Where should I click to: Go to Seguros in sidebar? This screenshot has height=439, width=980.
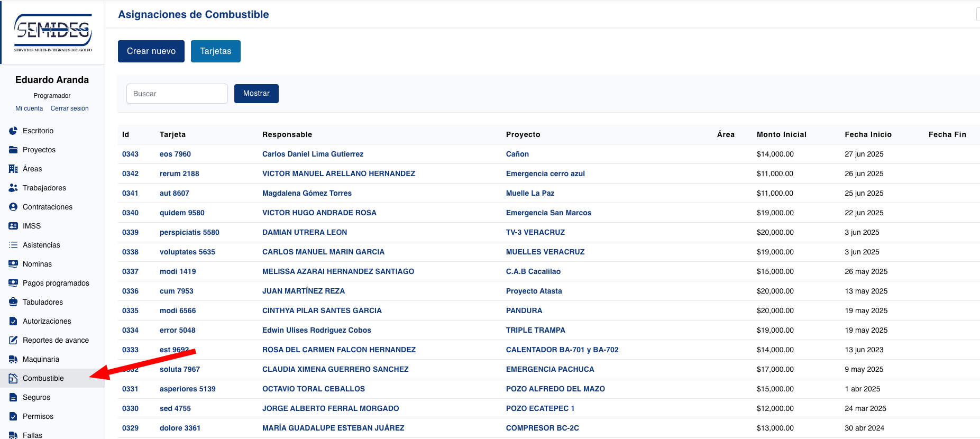coord(36,397)
